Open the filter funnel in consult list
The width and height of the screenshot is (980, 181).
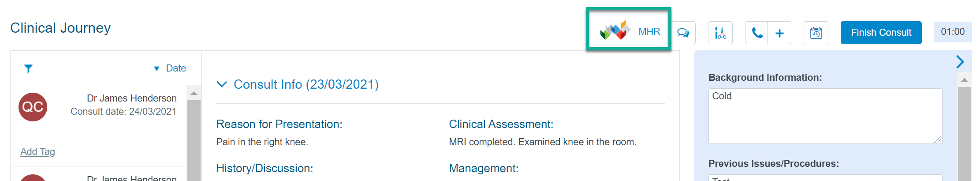pyautogui.click(x=28, y=68)
